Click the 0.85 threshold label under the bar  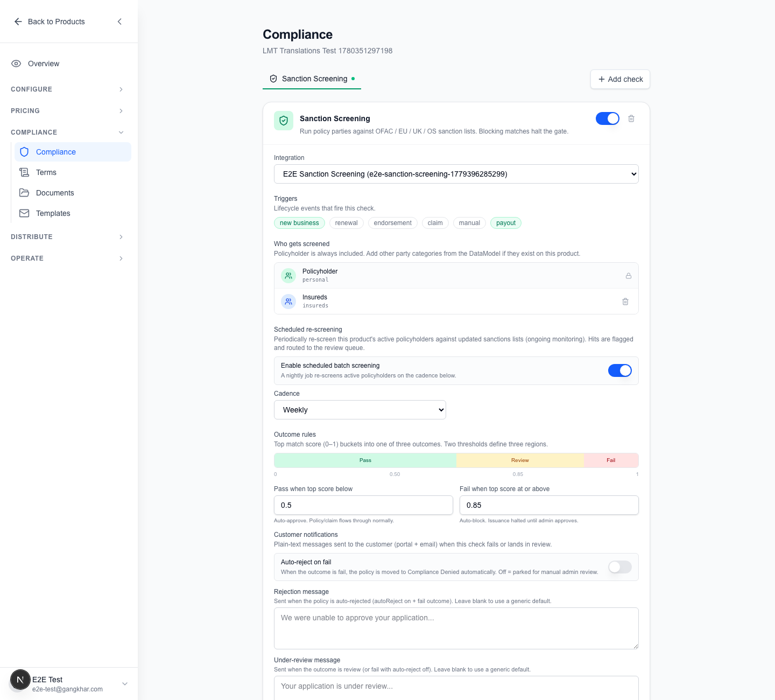pos(518,474)
